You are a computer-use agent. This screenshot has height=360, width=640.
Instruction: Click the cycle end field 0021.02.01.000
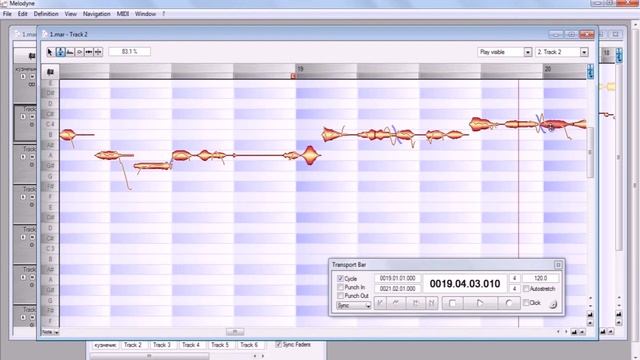[x=398, y=289]
